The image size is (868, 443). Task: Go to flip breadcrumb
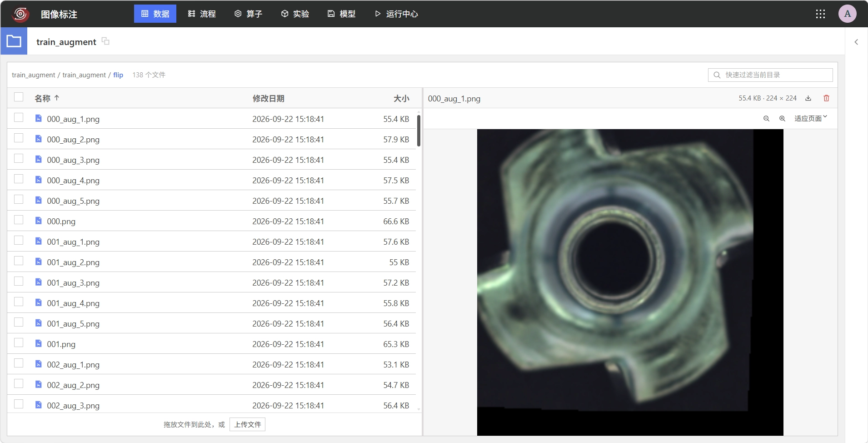(x=118, y=75)
